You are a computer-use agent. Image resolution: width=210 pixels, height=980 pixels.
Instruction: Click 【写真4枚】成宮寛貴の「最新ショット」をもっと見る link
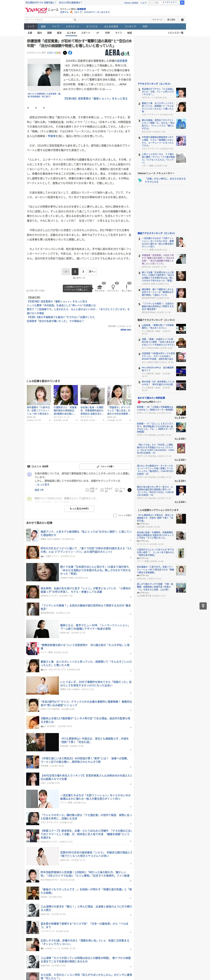click(x=96, y=98)
